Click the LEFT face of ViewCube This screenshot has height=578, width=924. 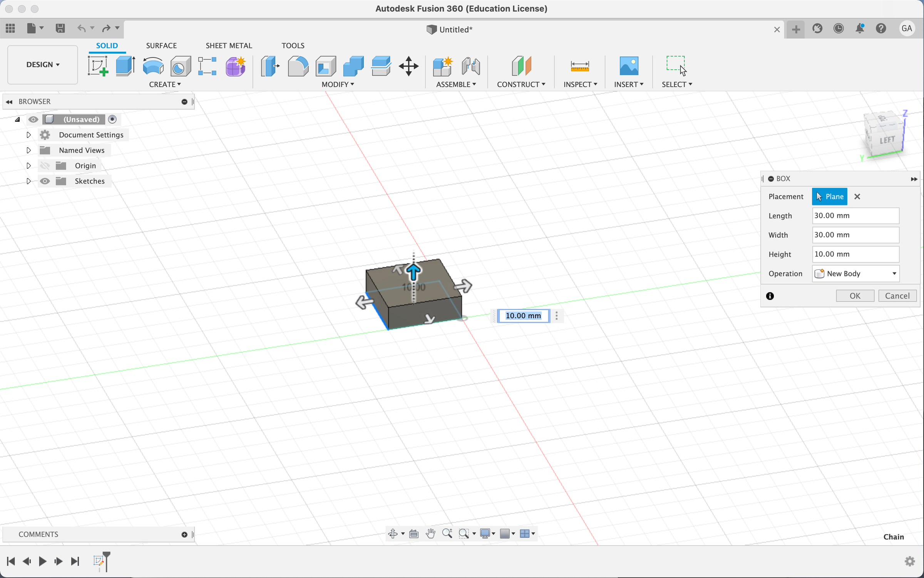pos(887,140)
